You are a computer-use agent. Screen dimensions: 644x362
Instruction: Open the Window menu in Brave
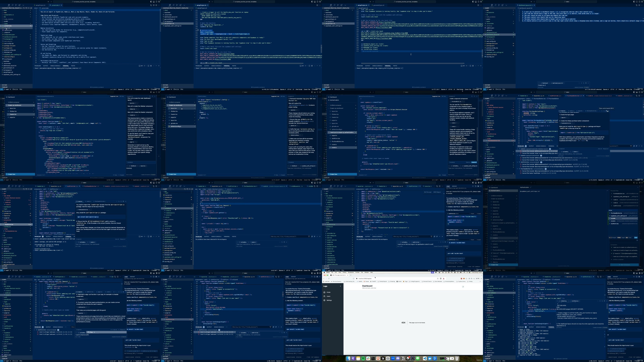click(x=367, y=272)
